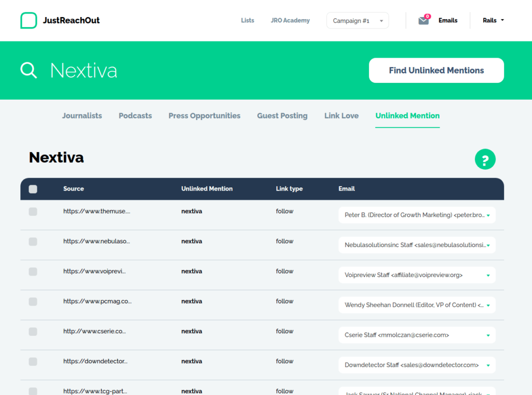Click the Find Unlinked Mentions button
The height and width of the screenshot is (395, 532).
(436, 70)
